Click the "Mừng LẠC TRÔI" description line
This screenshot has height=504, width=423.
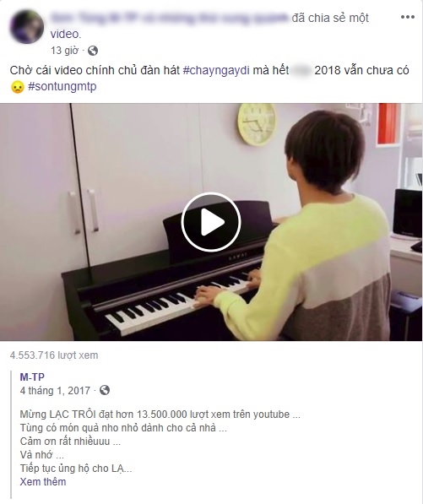click(160, 415)
